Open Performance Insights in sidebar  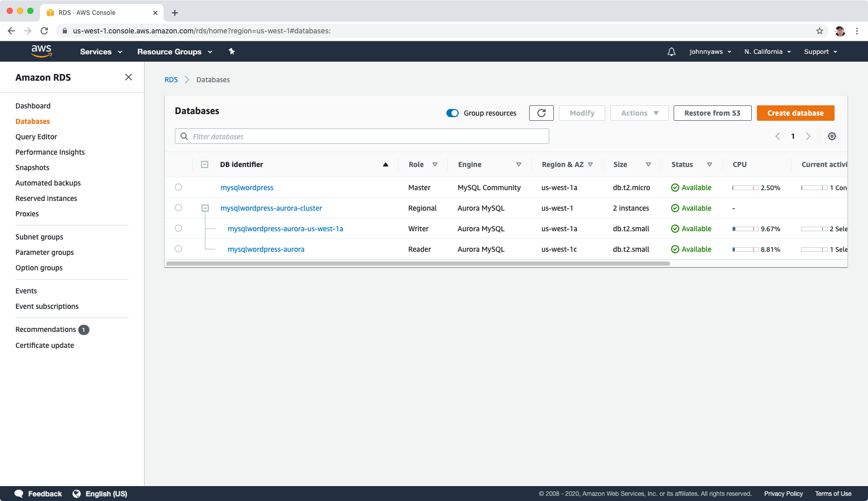click(x=50, y=152)
